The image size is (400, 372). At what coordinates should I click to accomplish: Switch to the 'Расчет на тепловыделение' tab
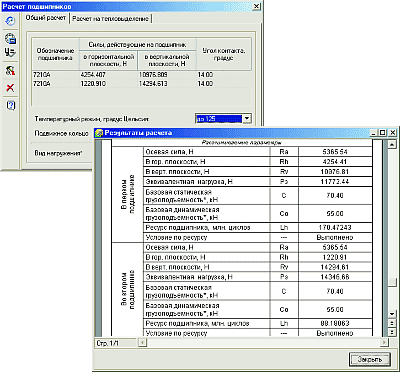(110, 19)
